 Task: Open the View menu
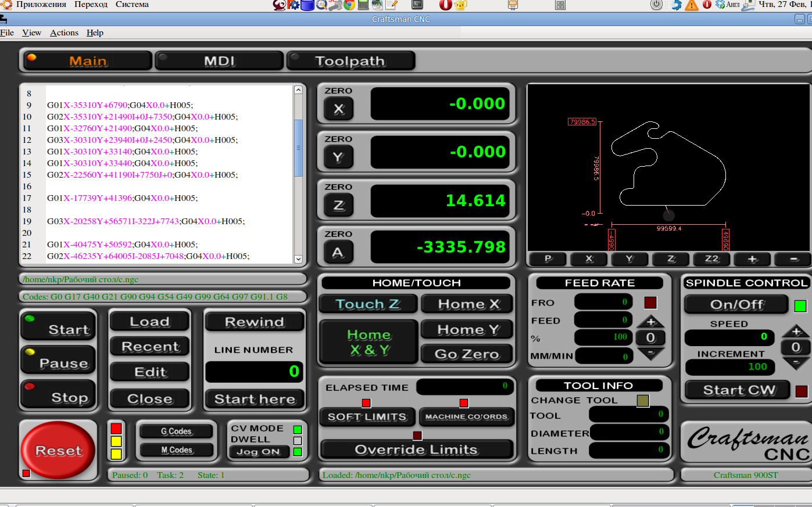point(31,33)
